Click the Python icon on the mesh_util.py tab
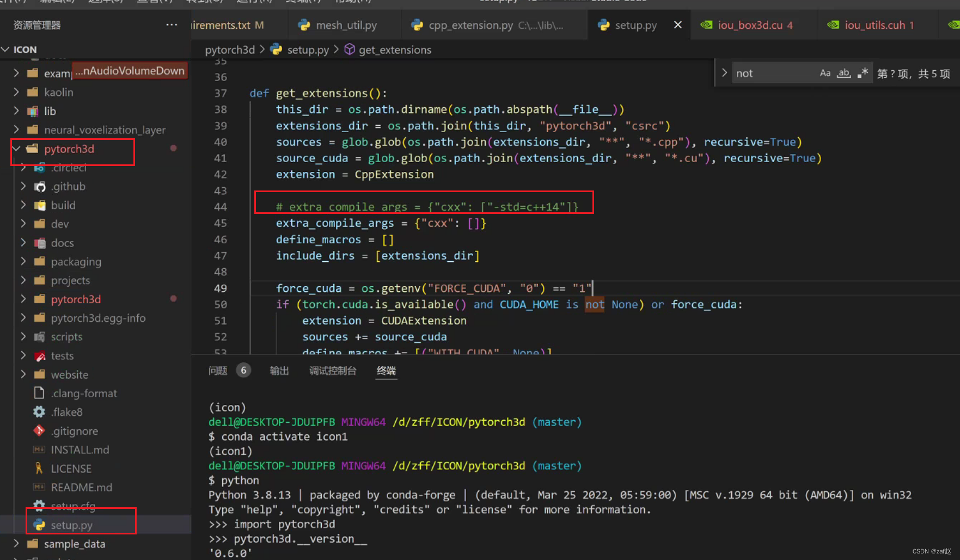The width and height of the screenshot is (960, 560). click(x=303, y=24)
